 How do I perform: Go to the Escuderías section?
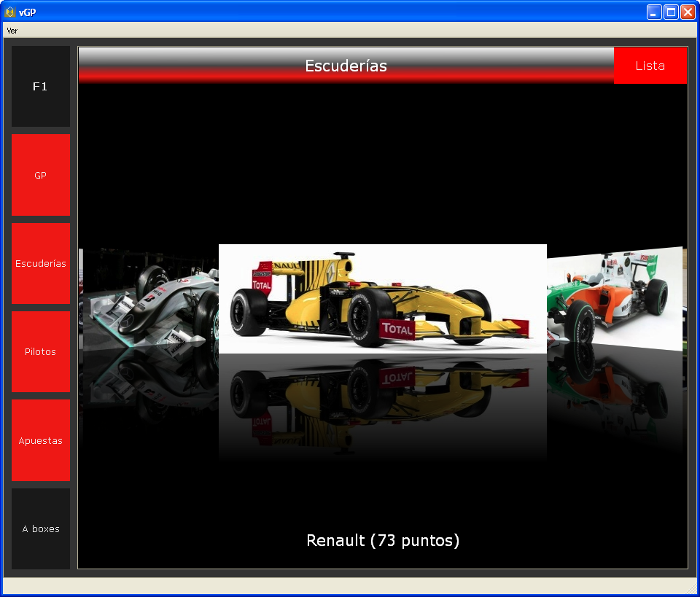coord(41,263)
